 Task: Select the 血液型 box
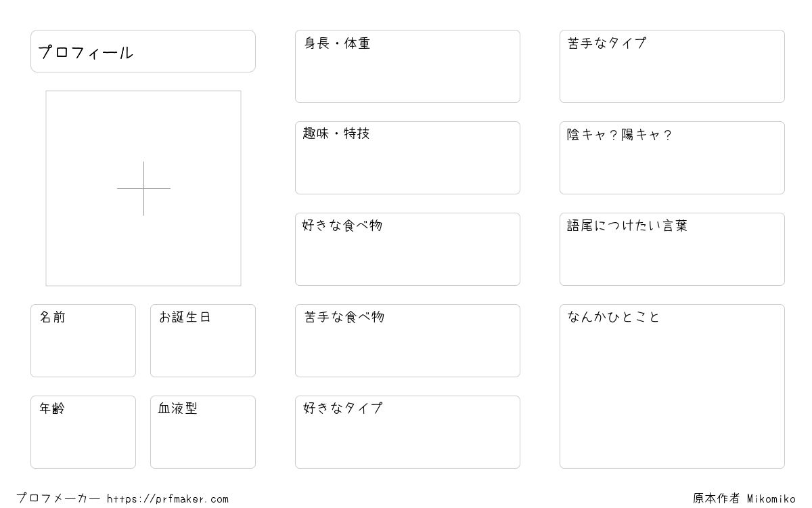(203, 432)
